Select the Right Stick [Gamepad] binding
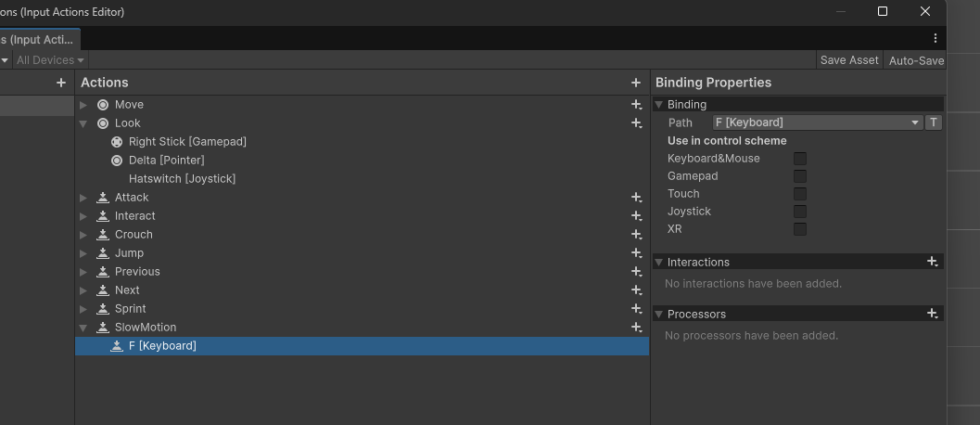The image size is (980, 425). (187, 142)
